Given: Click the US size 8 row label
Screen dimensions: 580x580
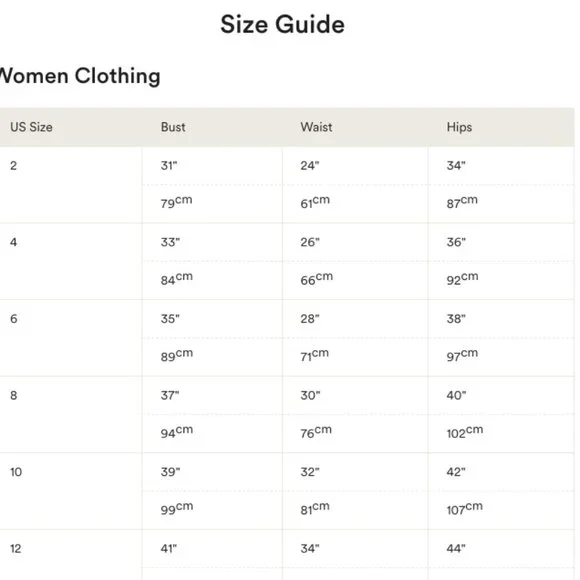Looking at the screenshot, I should click(x=14, y=395).
